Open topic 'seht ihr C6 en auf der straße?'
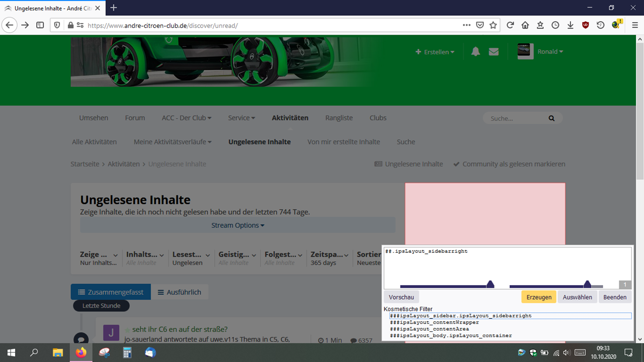The height and width of the screenshot is (362, 644). pos(180,329)
